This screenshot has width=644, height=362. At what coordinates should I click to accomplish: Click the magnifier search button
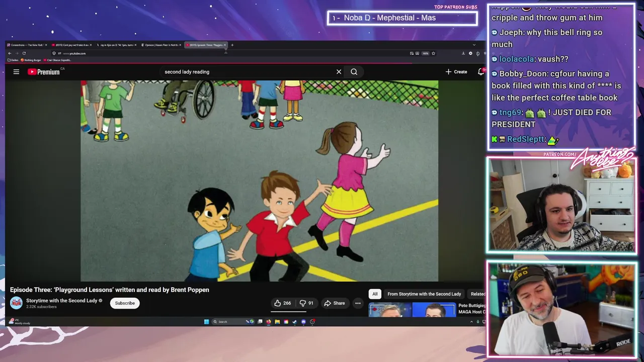[354, 72]
